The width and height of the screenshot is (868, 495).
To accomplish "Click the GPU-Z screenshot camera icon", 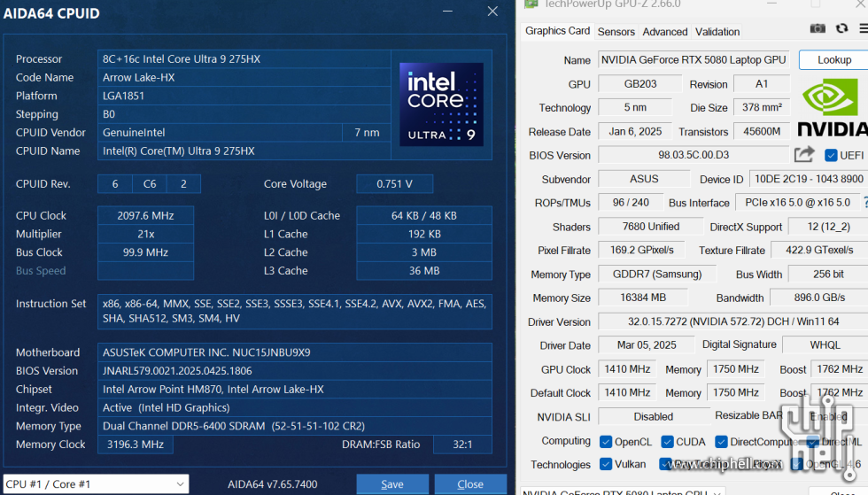I will 818,29.
